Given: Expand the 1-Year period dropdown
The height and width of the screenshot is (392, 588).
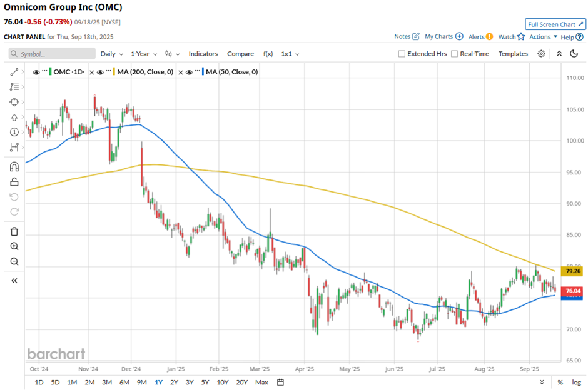Looking at the screenshot, I should 143,54.
